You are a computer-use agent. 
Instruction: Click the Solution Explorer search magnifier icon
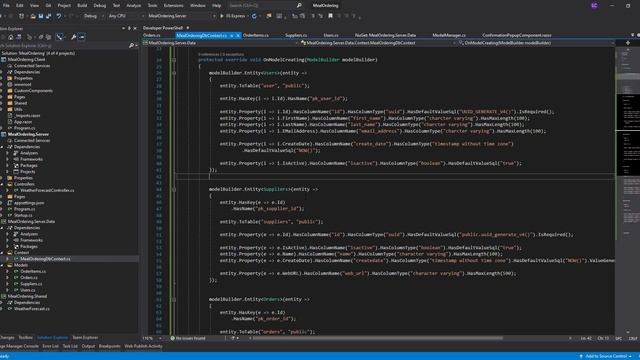131,46
